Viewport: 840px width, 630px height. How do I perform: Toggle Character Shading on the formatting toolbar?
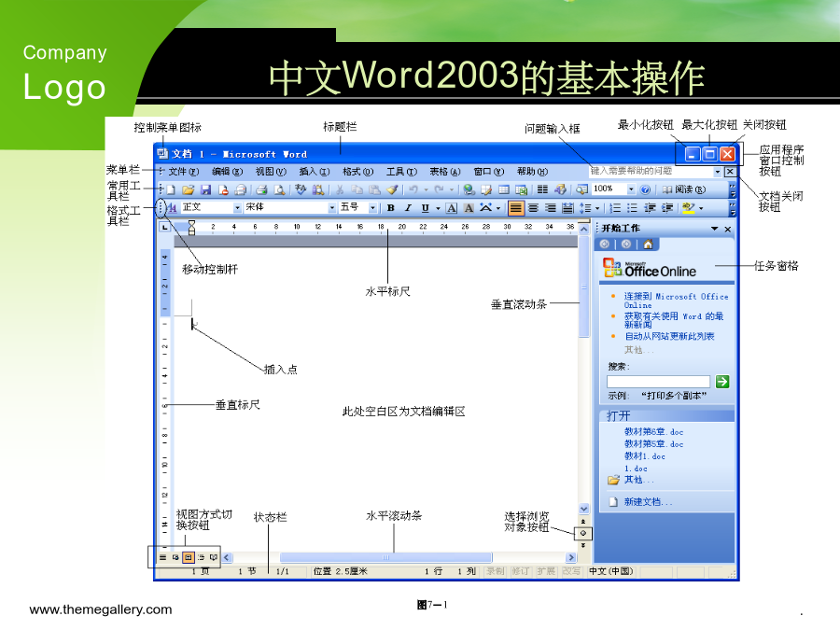click(x=469, y=208)
